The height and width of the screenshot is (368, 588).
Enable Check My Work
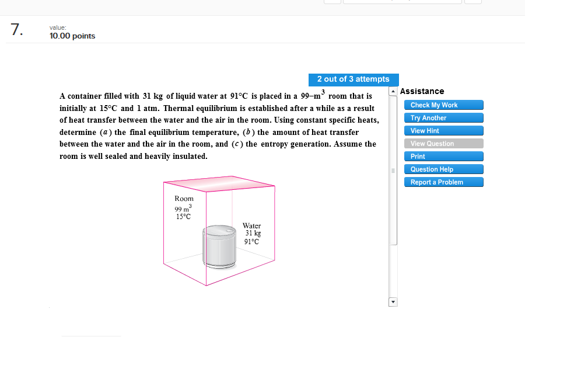click(443, 105)
